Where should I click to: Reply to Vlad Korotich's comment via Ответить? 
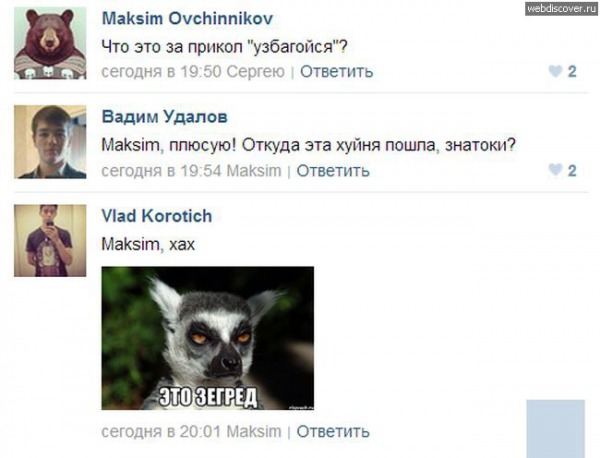(x=333, y=432)
